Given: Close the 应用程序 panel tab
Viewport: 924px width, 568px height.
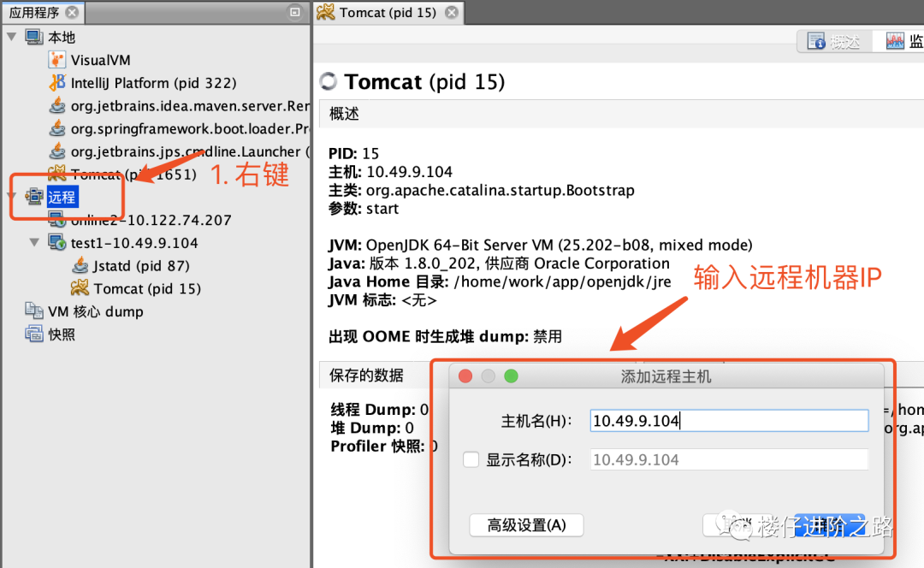Looking at the screenshot, I should pos(72,12).
